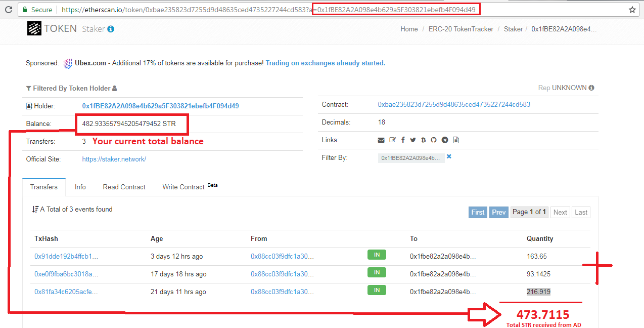The width and height of the screenshot is (644, 328).
Task: Remove the Filter By address filter
Action: (449, 157)
